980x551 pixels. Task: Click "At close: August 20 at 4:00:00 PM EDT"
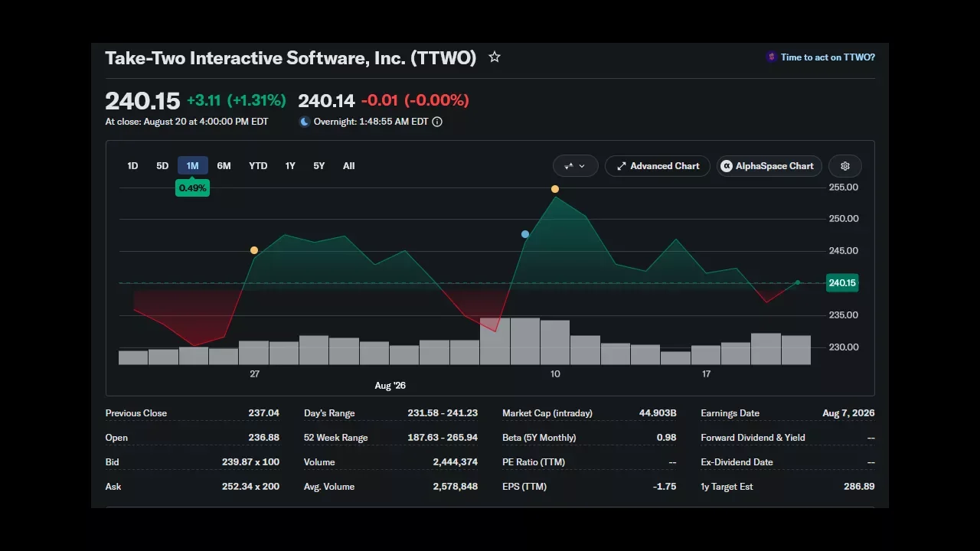pos(187,122)
